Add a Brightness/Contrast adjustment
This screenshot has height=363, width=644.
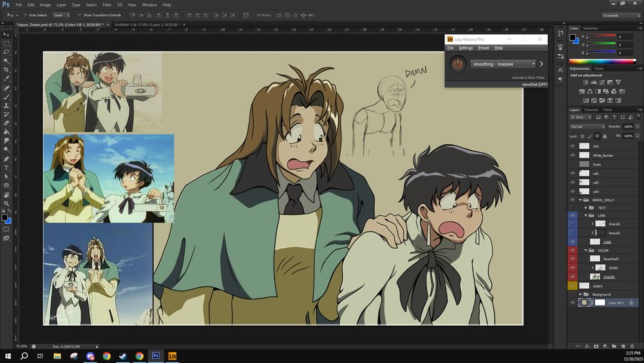tap(585, 83)
